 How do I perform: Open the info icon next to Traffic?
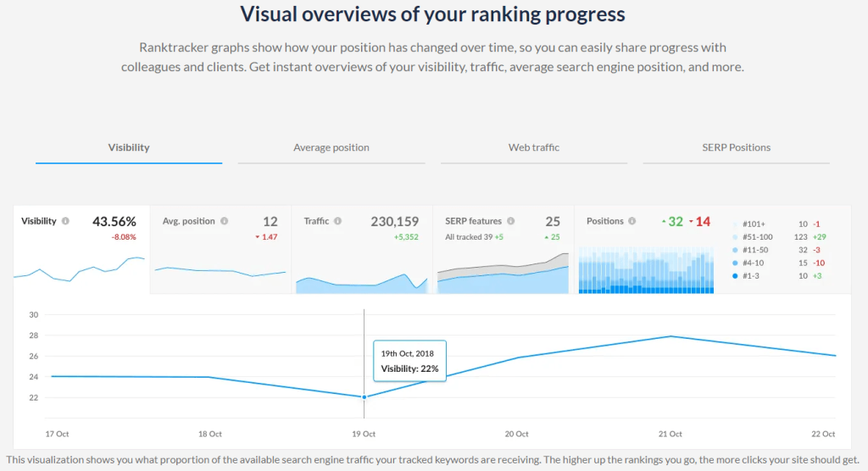tap(337, 221)
